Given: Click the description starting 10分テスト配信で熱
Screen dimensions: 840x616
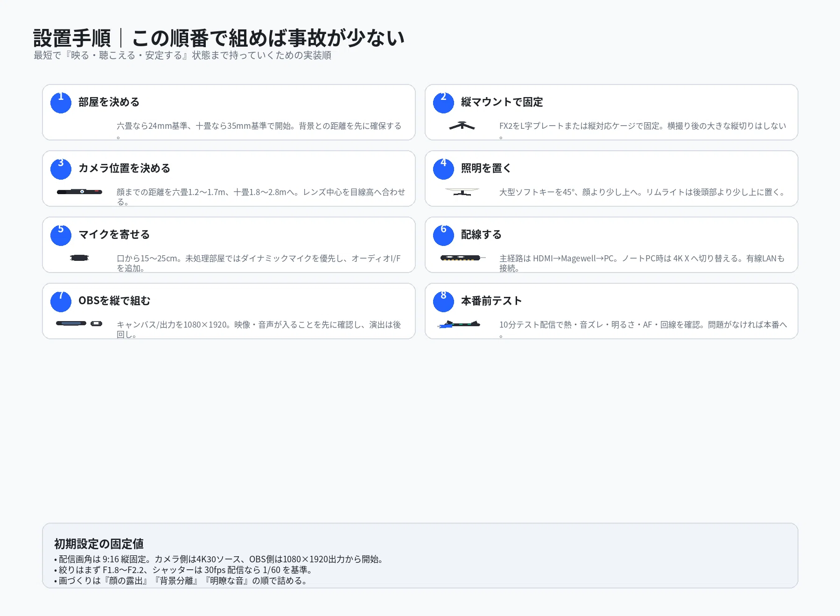Looking at the screenshot, I should pos(644,329).
